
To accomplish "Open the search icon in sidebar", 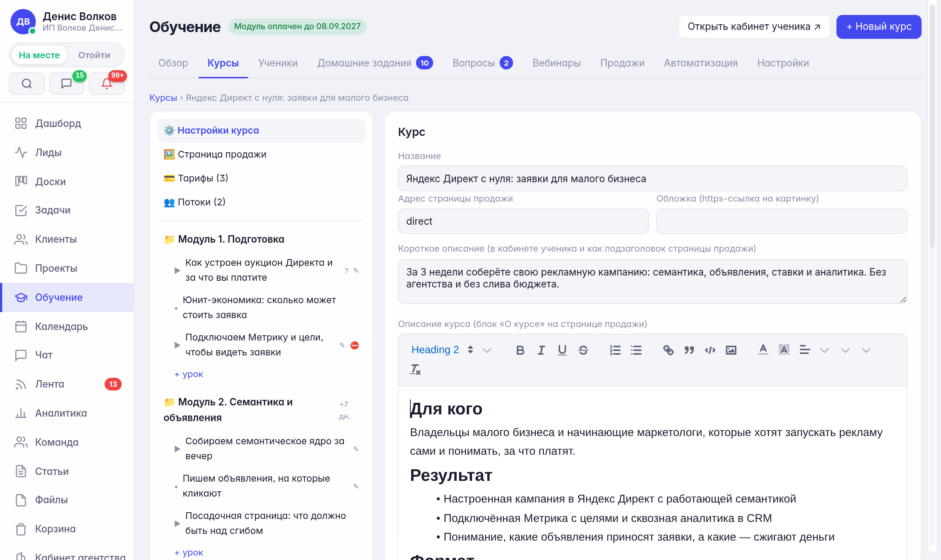I will coord(27,83).
